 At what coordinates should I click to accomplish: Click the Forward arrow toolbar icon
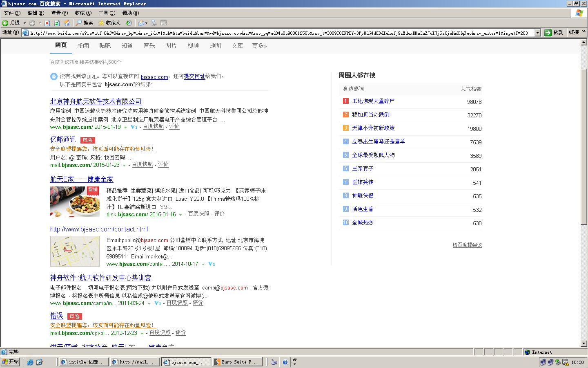(32, 23)
